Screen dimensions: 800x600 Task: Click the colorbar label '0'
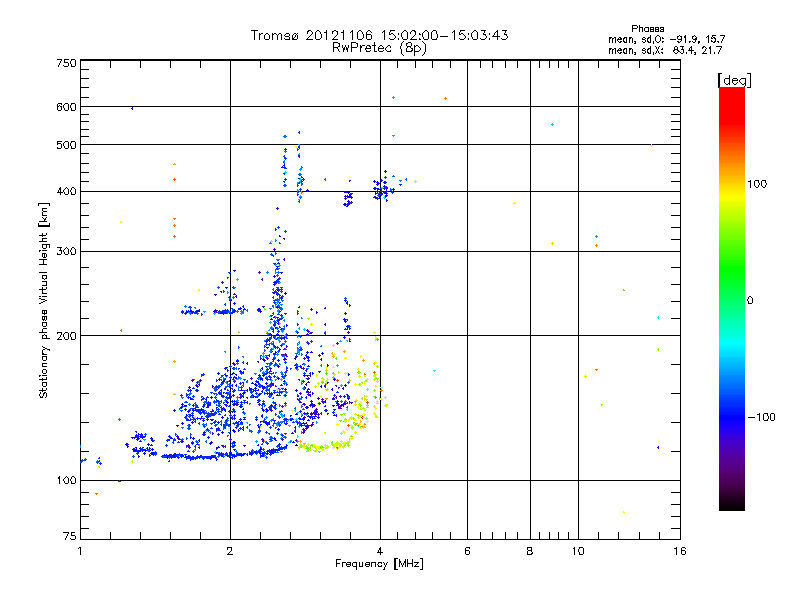point(750,301)
